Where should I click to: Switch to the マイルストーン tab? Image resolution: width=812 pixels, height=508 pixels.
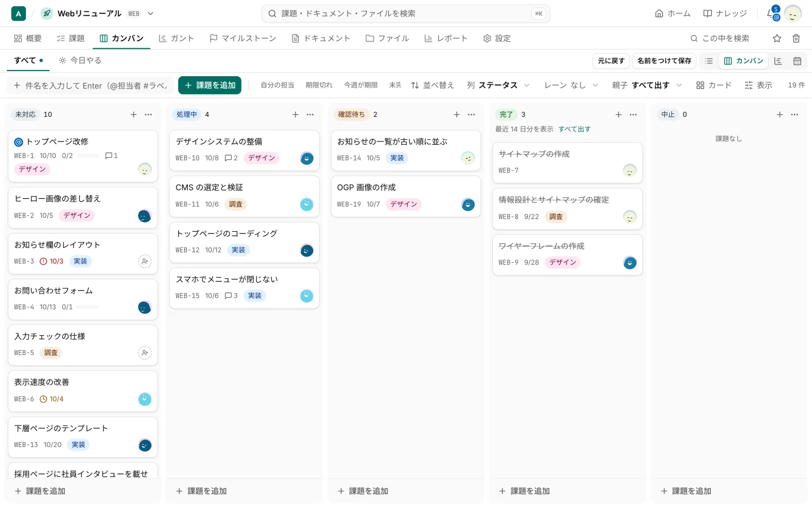point(243,39)
